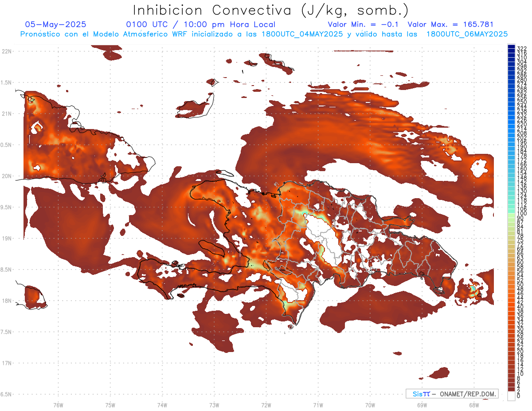Click the '72W' longitude label
This screenshot has width=532, height=411.
(x=266, y=405)
